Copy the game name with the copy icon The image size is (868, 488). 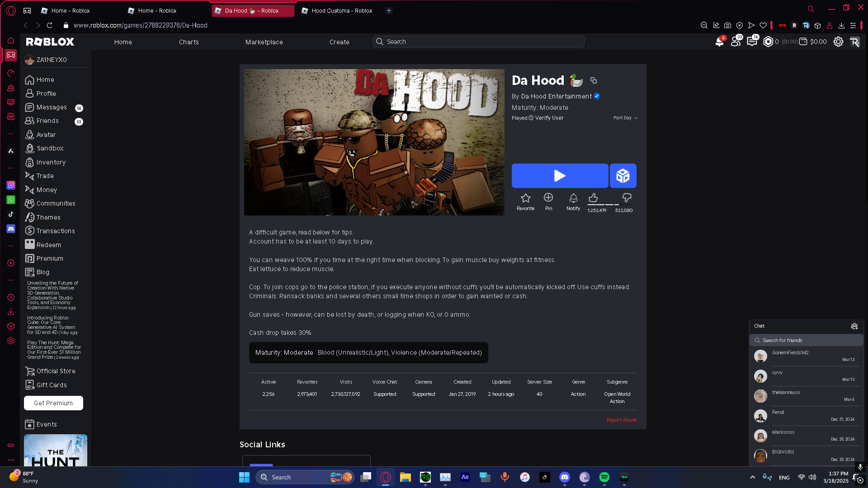point(594,80)
